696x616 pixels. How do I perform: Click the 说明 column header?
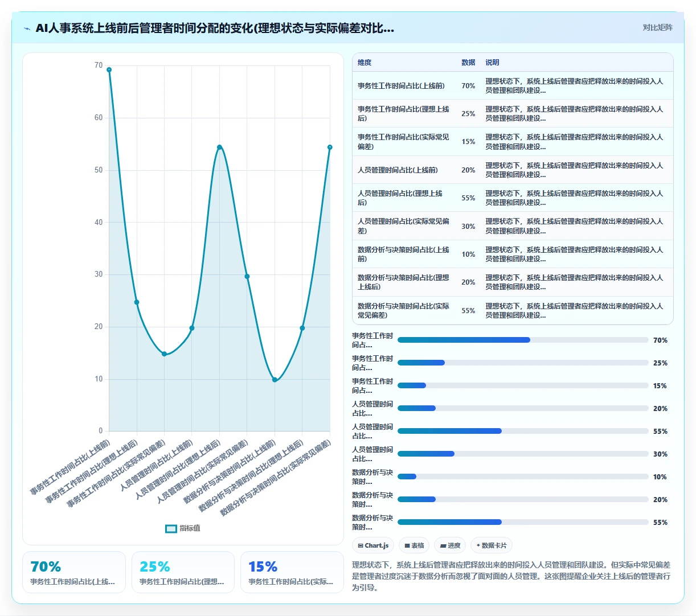492,63
